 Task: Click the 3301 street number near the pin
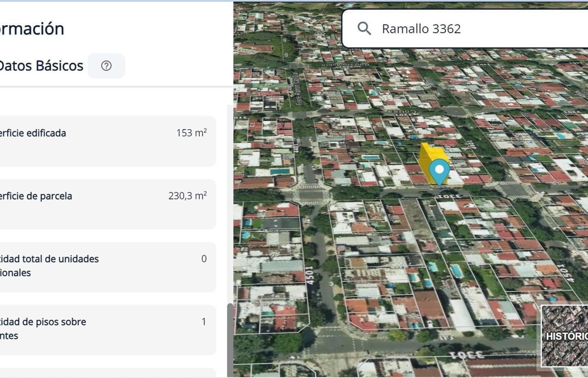click(x=449, y=196)
